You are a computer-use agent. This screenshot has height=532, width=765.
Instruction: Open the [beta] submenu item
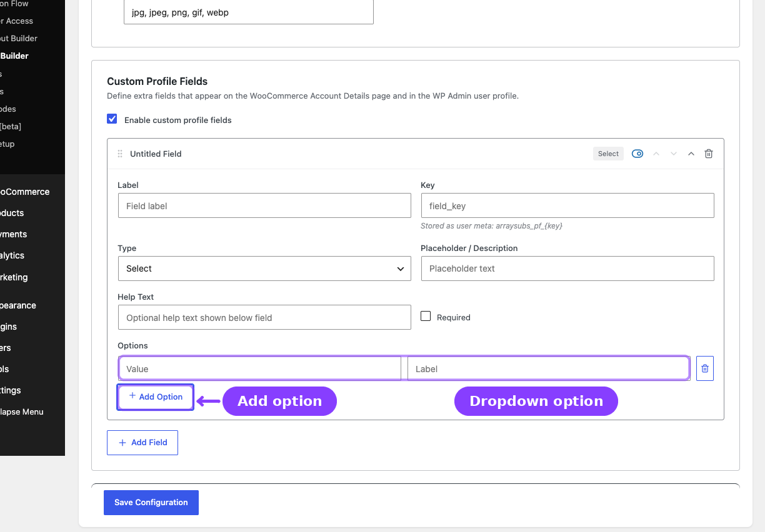tap(11, 126)
